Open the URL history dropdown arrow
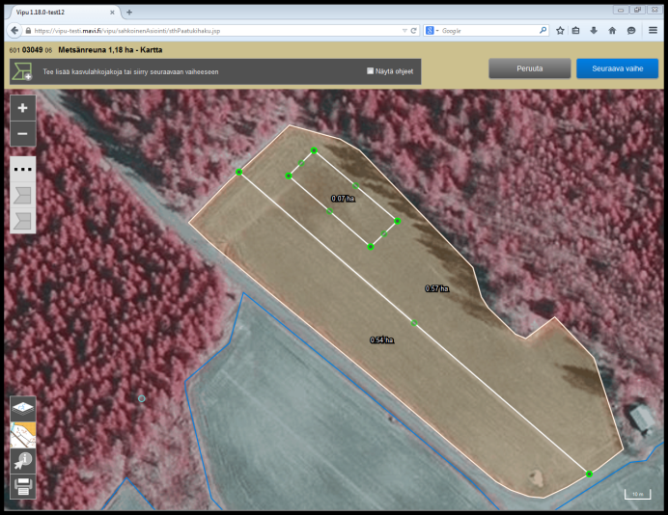Screen dimensions: 668x515 click(x=402, y=31)
